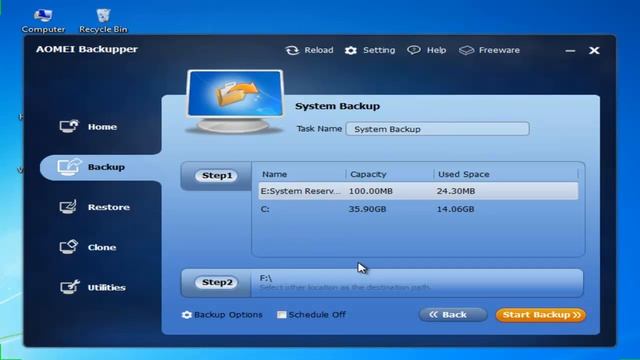Click the Help speech bubble icon

[x=414, y=50]
